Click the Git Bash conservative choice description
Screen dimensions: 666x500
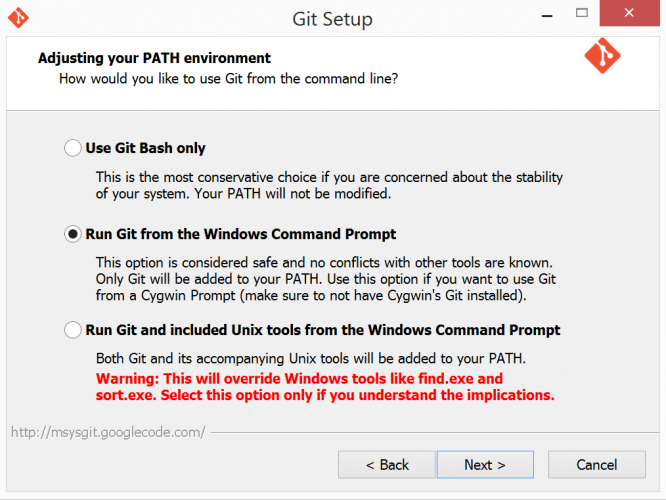tap(329, 185)
